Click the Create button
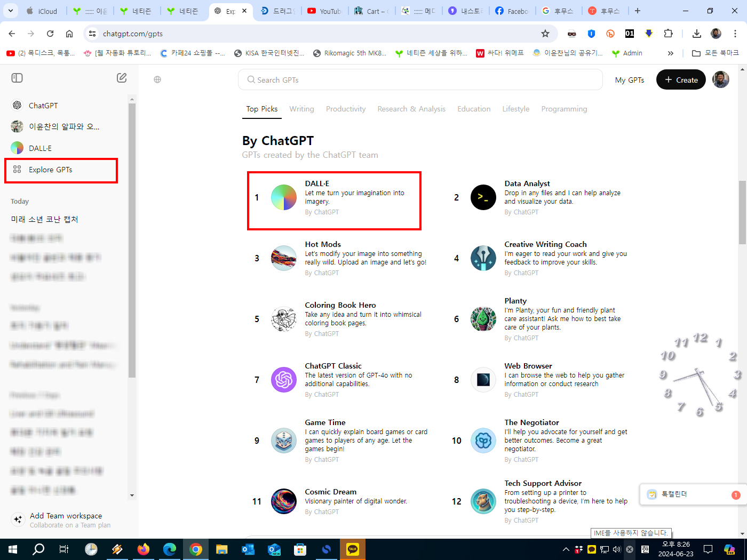 coord(681,79)
